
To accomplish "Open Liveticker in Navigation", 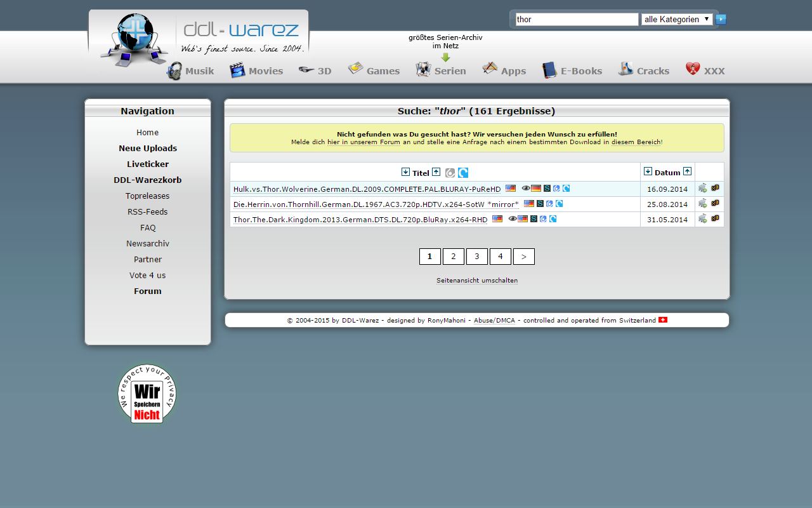I will click(x=148, y=164).
